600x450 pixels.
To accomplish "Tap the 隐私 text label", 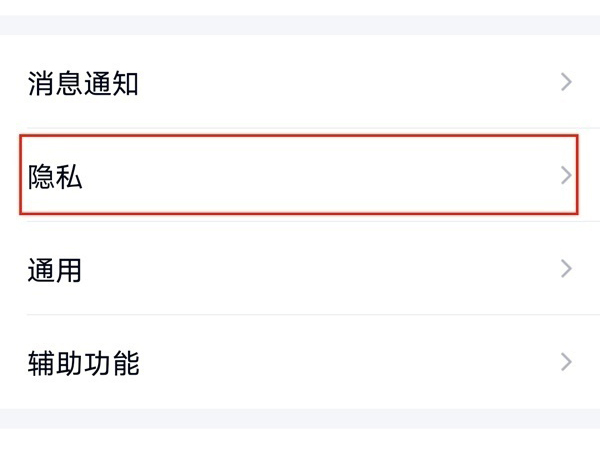I will click(x=55, y=177).
